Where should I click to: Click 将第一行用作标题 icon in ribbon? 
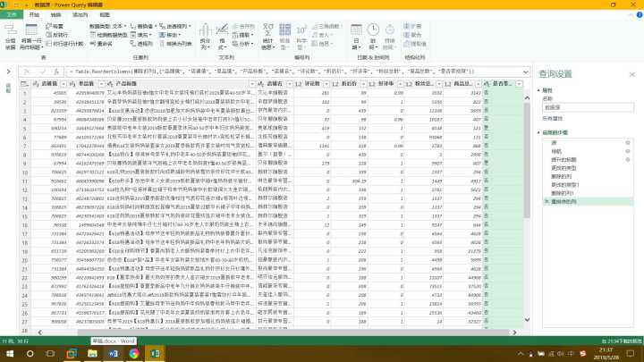(x=31, y=38)
